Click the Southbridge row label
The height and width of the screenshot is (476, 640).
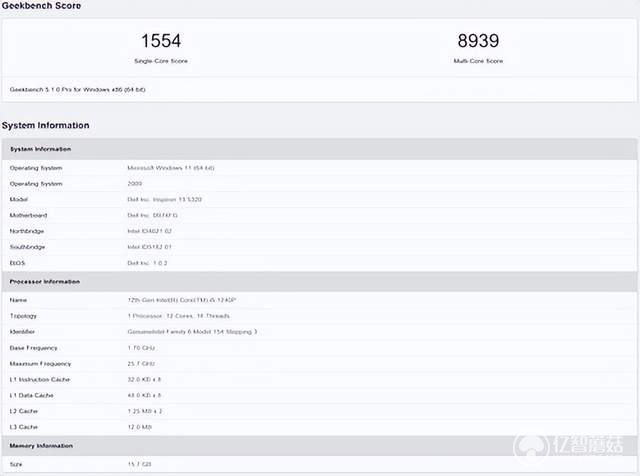coord(27,247)
